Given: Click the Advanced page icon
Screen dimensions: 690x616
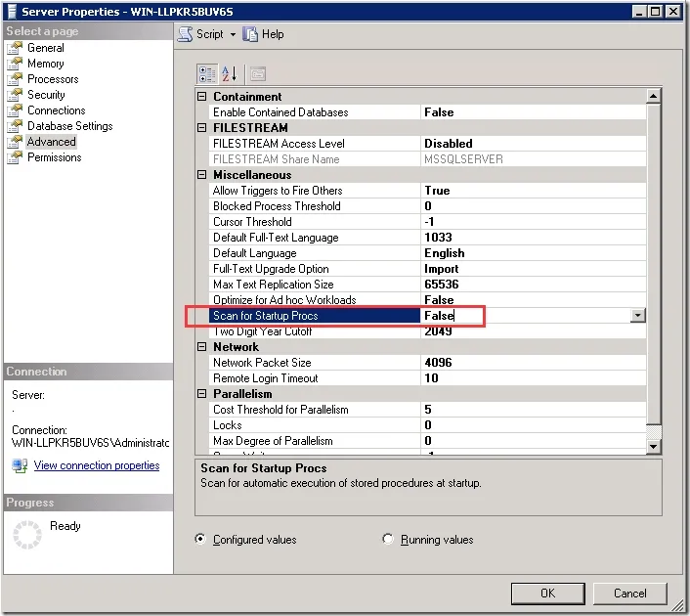Looking at the screenshot, I should point(15,142).
